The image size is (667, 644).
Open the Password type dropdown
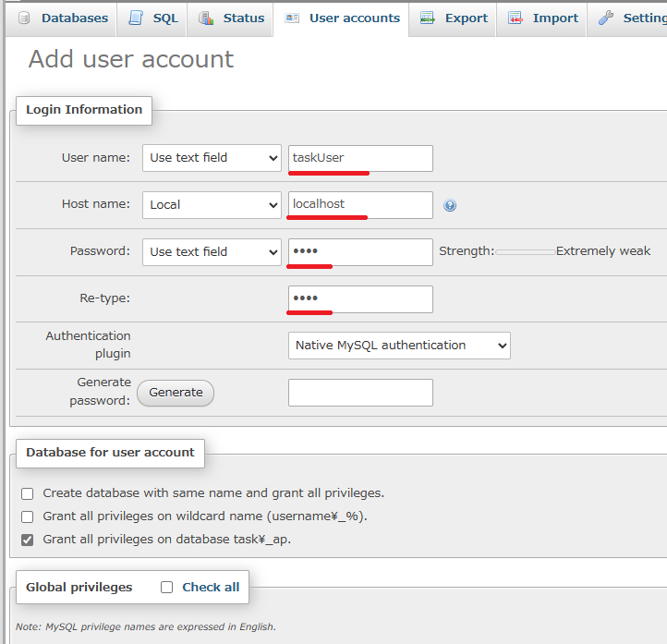(212, 252)
